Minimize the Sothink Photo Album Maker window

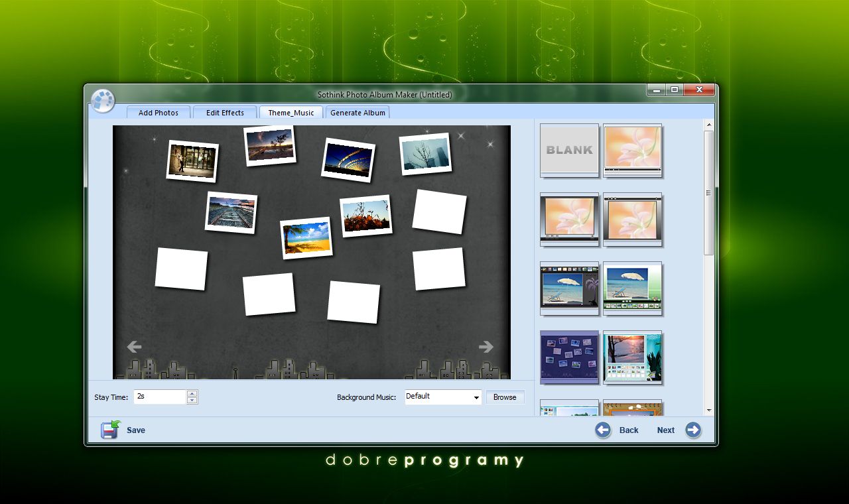(657, 90)
